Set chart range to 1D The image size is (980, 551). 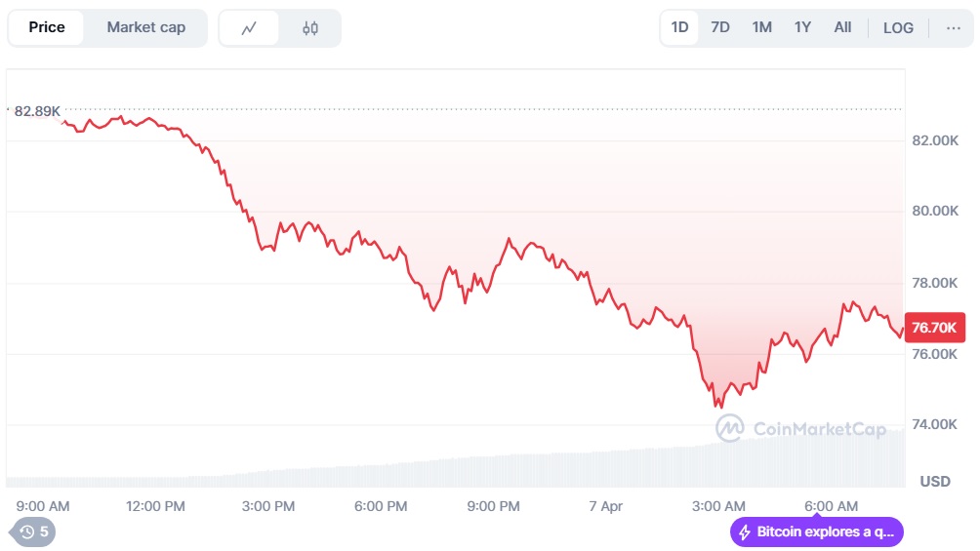pyautogui.click(x=679, y=27)
